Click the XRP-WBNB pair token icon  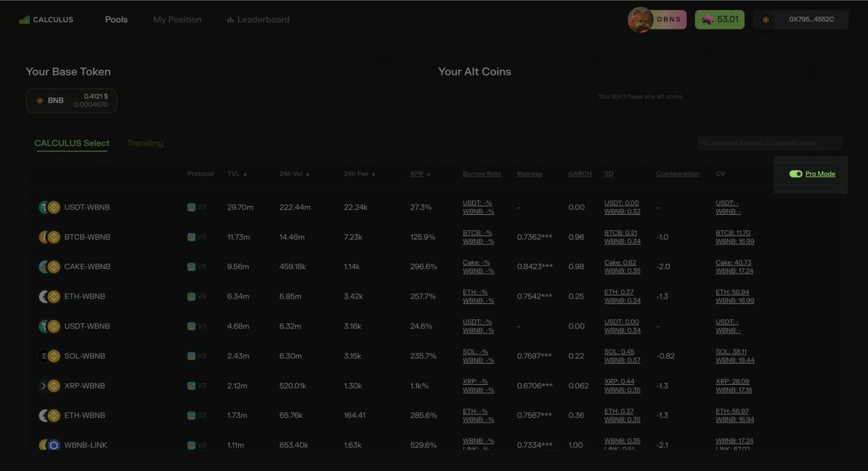[48, 386]
